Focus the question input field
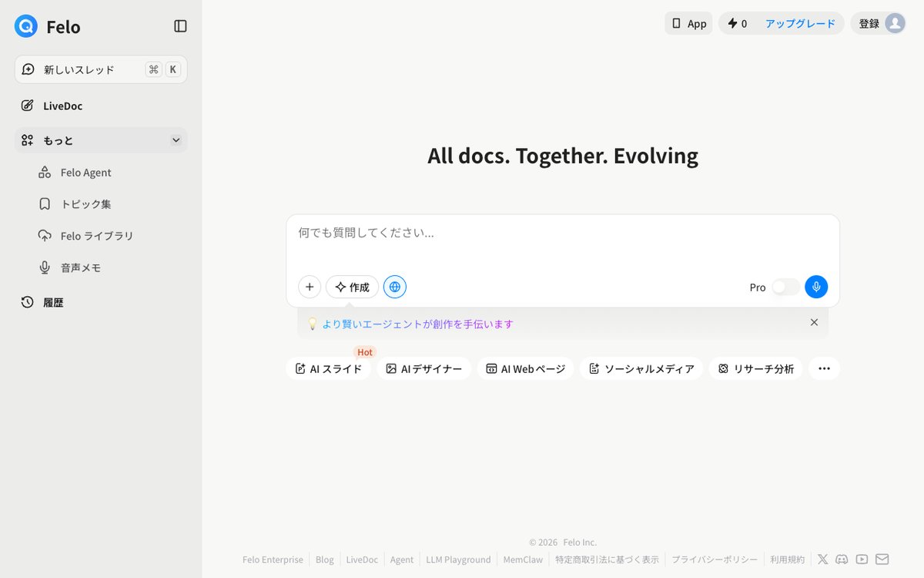Image resolution: width=924 pixels, height=578 pixels. [x=563, y=233]
